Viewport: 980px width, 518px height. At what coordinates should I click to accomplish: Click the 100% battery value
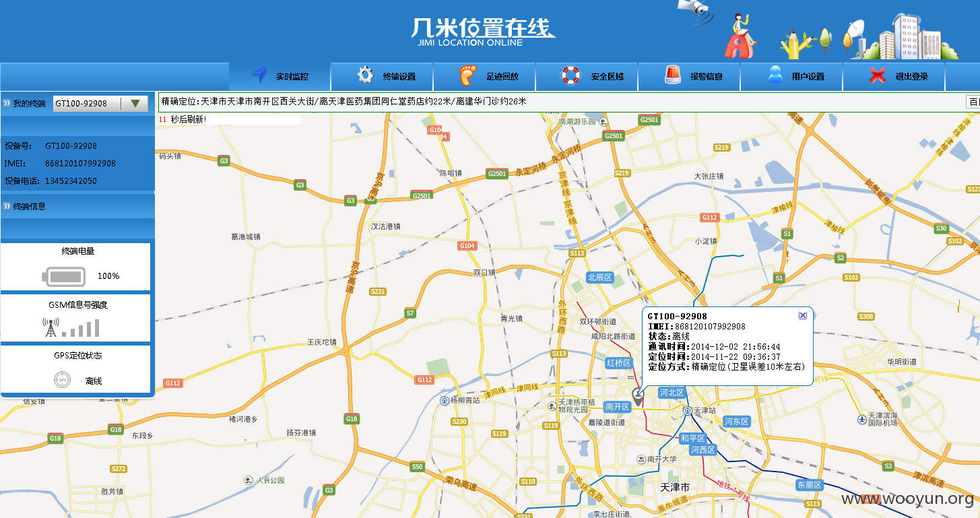point(108,276)
